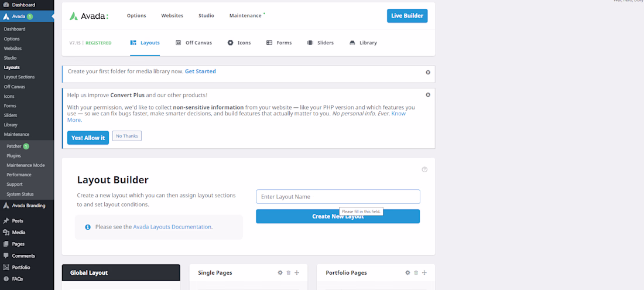Click the info icon beside documentation note

coord(87,227)
